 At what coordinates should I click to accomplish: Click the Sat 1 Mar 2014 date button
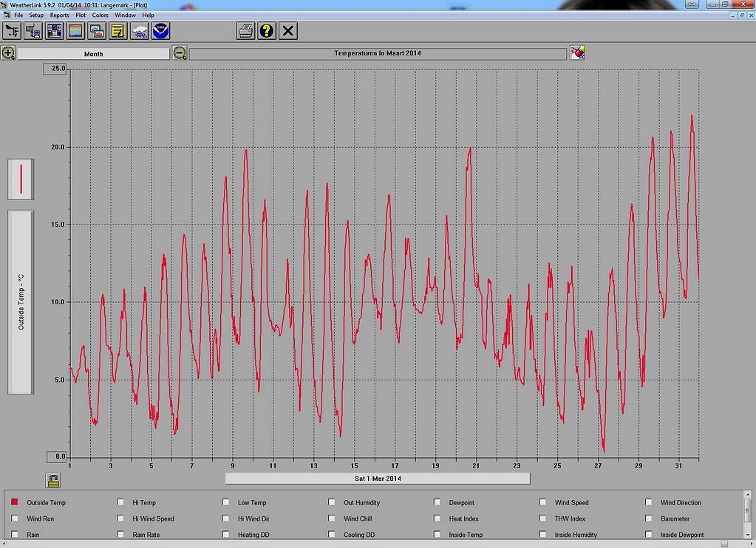[x=378, y=478]
